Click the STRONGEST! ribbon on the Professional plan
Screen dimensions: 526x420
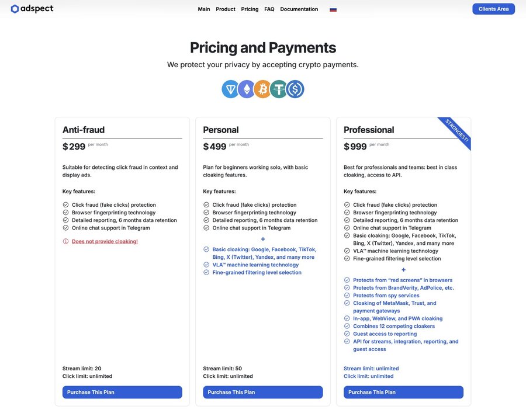click(x=456, y=131)
